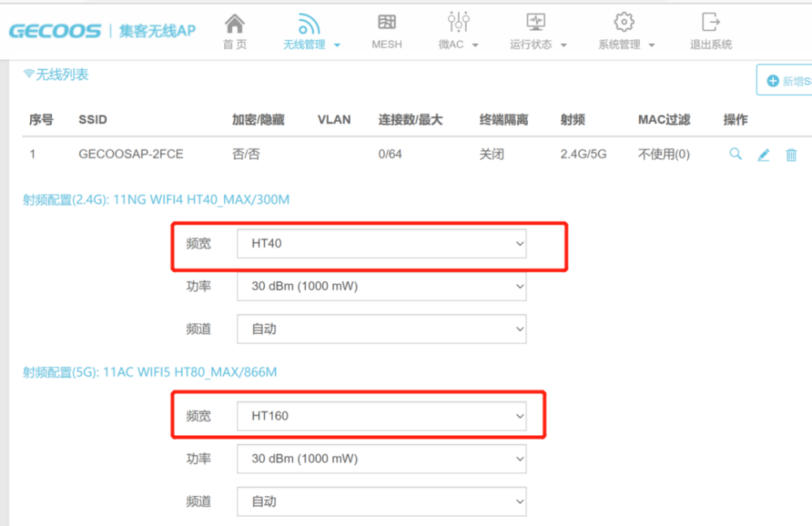This screenshot has height=526, width=812.
Task: Click the 无线管理 menu label
Action: 305,45
